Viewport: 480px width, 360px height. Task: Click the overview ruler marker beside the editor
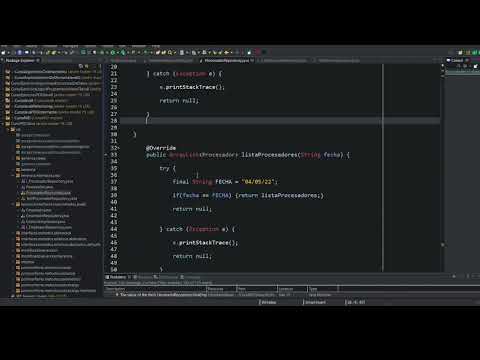(x=443, y=245)
